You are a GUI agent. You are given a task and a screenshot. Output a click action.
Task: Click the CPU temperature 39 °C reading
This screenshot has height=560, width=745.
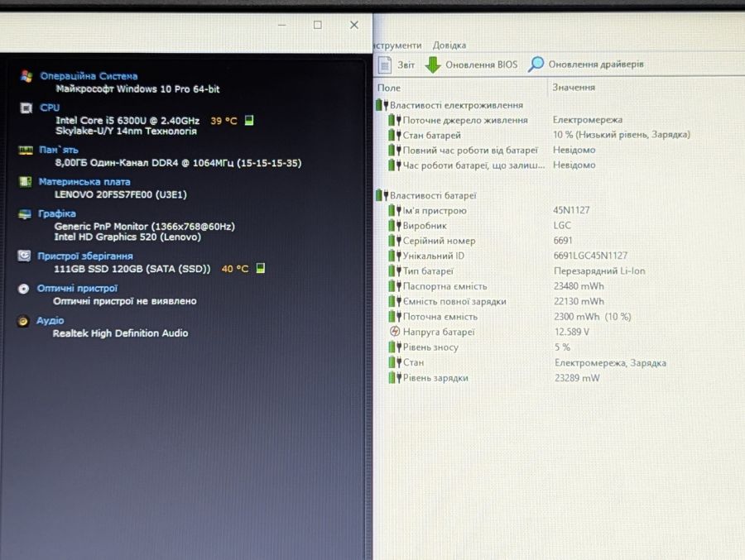tap(223, 121)
